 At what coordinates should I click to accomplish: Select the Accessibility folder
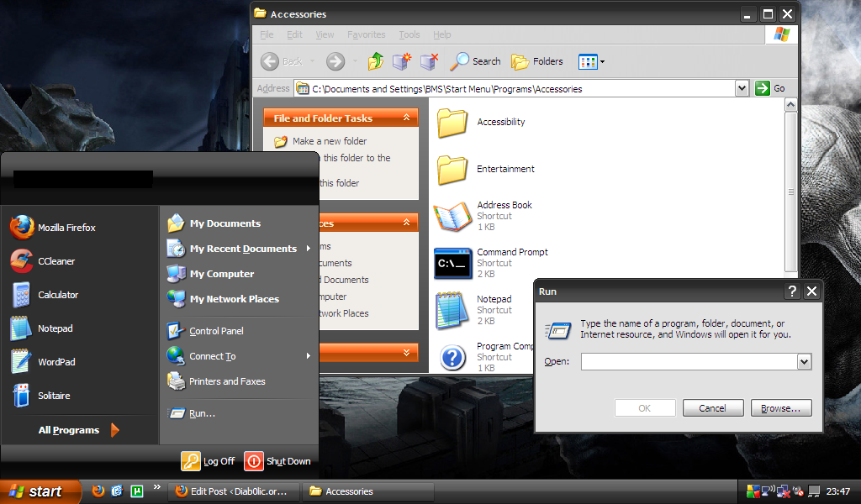[x=481, y=123]
